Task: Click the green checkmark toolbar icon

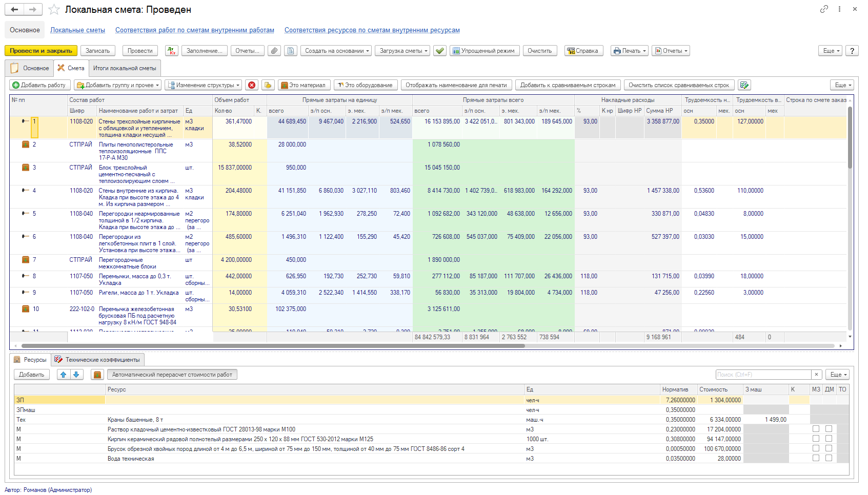Action: coord(440,51)
